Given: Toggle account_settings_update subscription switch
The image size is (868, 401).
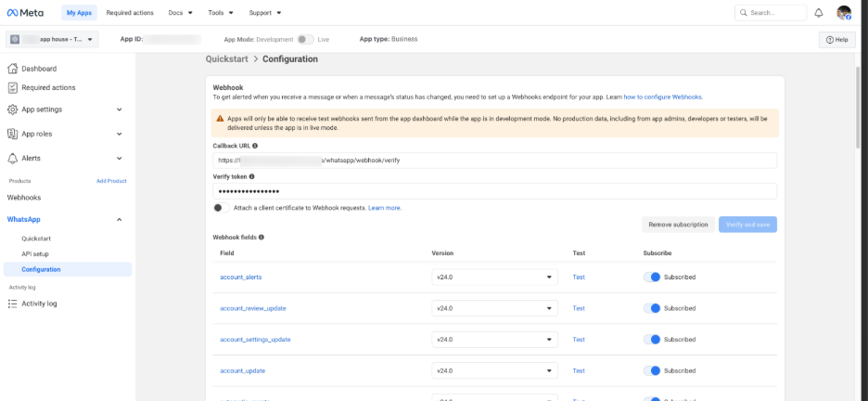Looking at the screenshot, I should (x=652, y=340).
